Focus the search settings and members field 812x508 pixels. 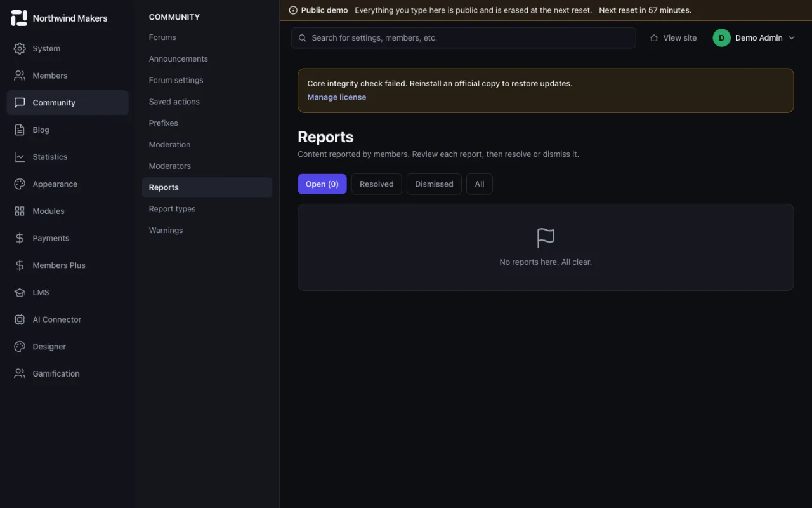[x=463, y=38]
